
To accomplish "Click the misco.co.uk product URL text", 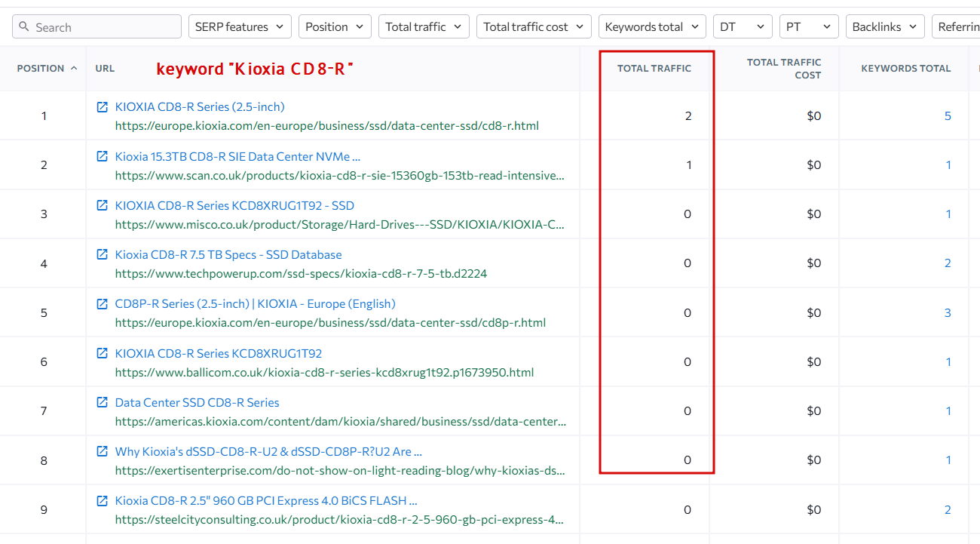I will point(340,225).
